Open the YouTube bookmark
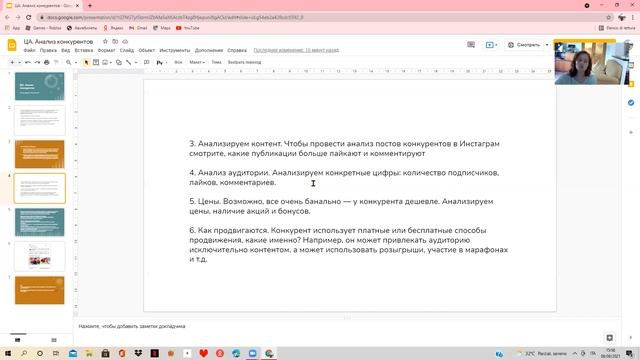The image size is (640, 360). point(188,28)
